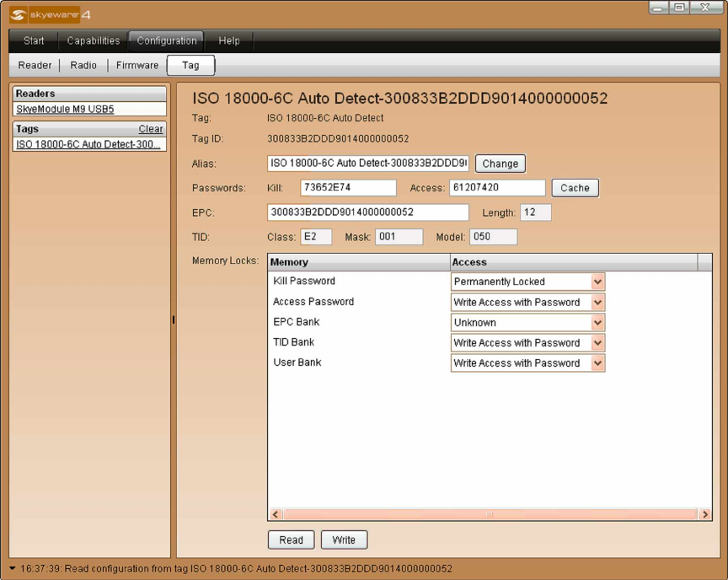Open the Help menu
The height and width of the screenshot is (580, 728).
click(229, 40)
